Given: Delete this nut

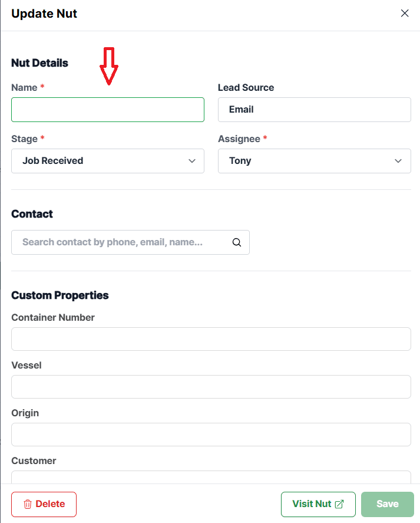Looking at the screenshot, I should coord(44,504).
